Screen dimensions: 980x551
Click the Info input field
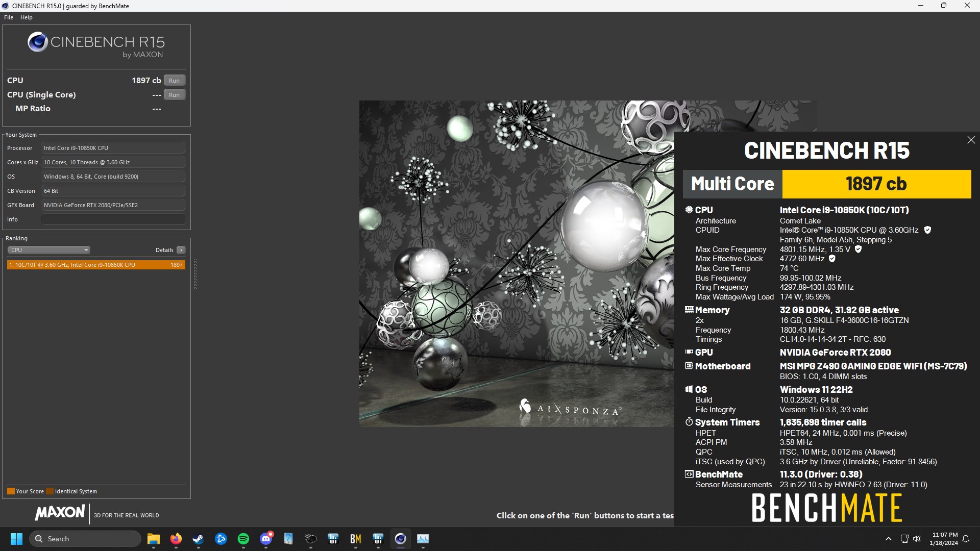click(x=113, y=219)
